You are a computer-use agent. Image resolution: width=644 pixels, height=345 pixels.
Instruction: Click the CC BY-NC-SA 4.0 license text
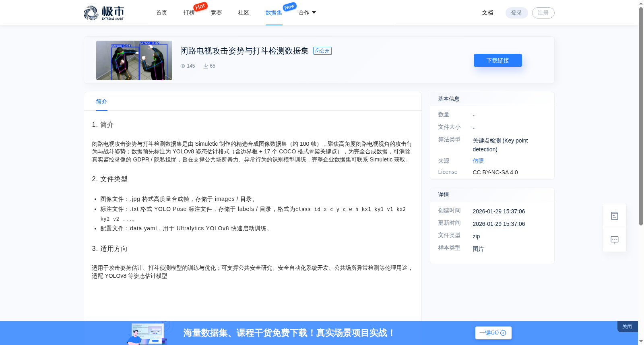point(495,172)
